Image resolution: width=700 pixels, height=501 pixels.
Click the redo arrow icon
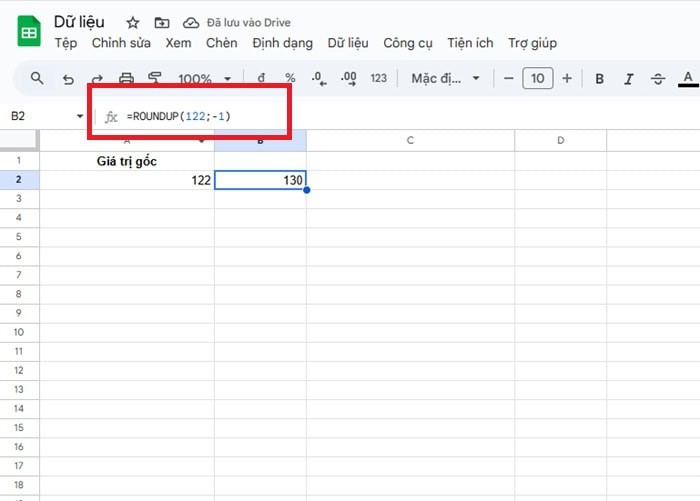(x=97, y=79)
